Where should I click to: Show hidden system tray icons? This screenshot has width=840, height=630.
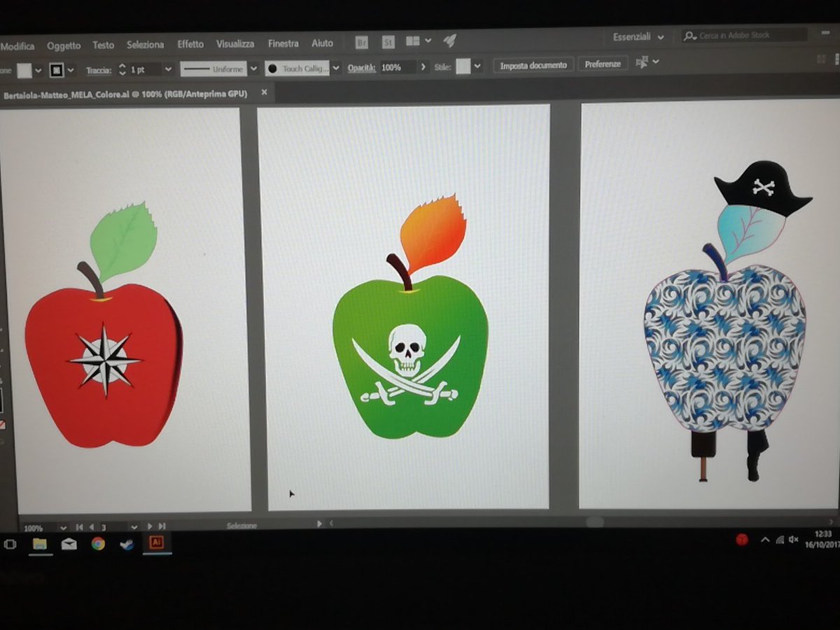point(765,540)
